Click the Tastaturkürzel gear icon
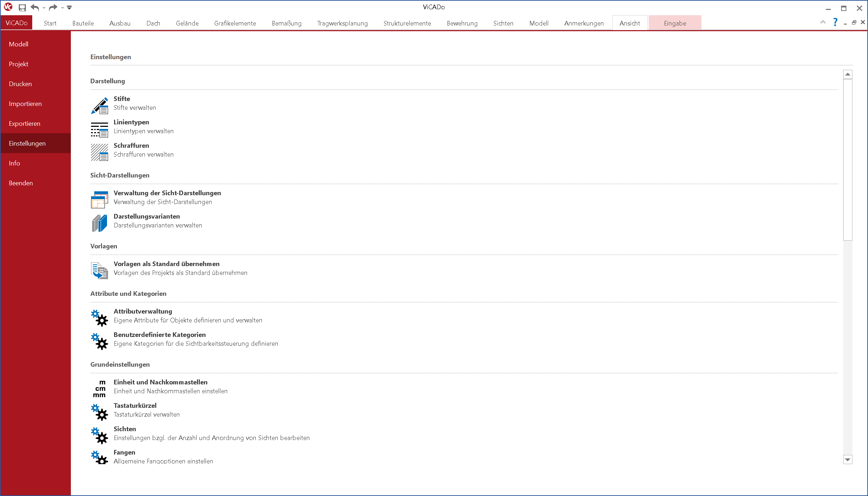This screenshot has height=496, width=868. (100, 412)
